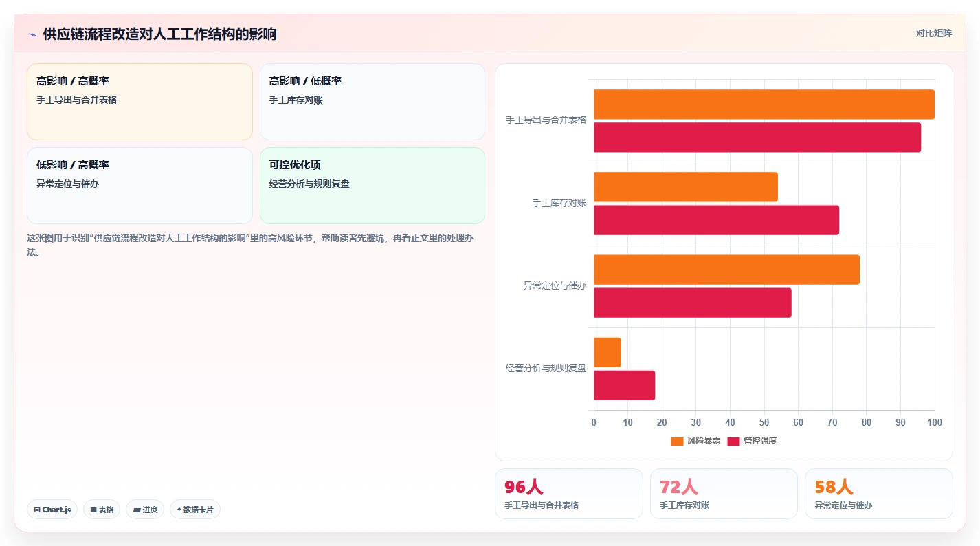
Task: Click the 异常定位与催办 text in matrix card
Action: [x=68, y=184]
